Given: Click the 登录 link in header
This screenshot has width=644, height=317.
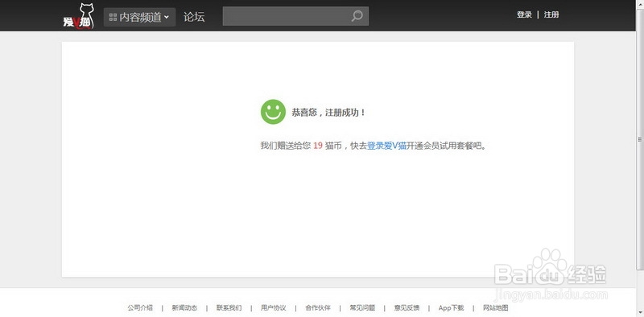Looking at the screenshot, I should (524, 14).
